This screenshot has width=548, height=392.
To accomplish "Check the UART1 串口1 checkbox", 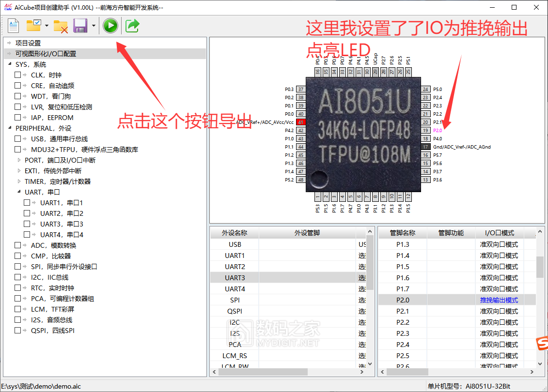I will [27, 203].
